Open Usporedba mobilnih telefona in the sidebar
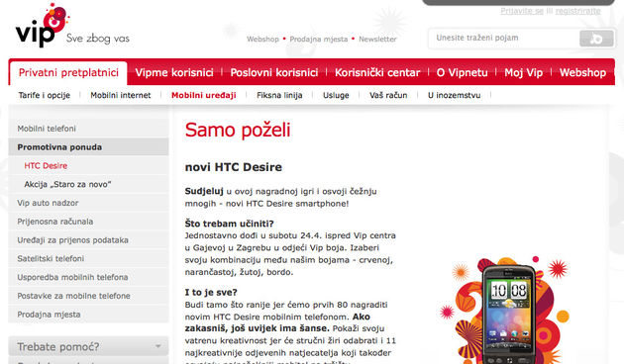Image resolution: width=624 pixels, height=364 pixels. [88, 277]
